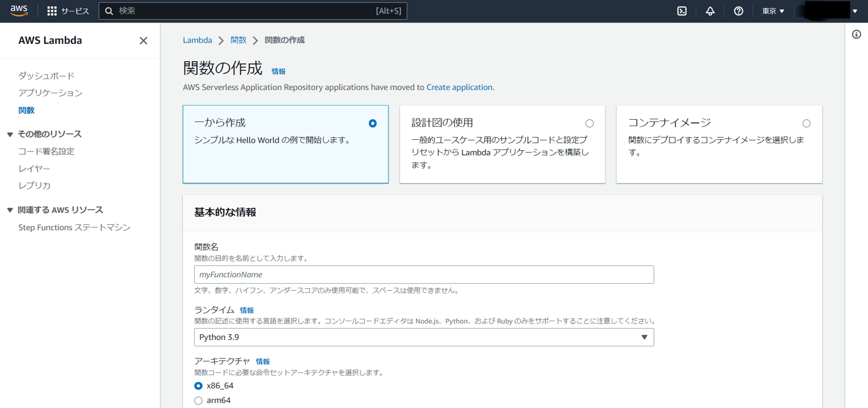Go to ダッシュボード in the sidebar

click(x=46, y=76)
